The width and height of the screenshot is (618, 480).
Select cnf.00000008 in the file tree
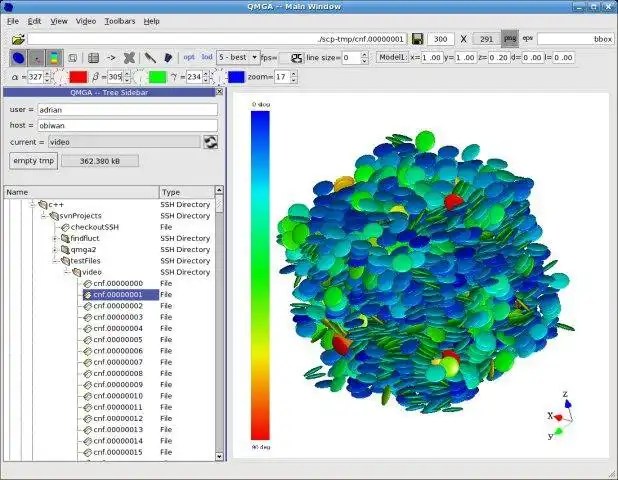118,373
